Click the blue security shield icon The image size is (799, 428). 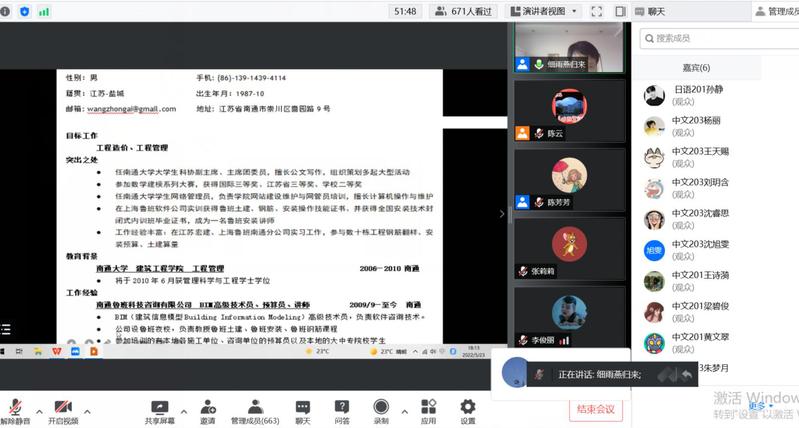point(24,11)
